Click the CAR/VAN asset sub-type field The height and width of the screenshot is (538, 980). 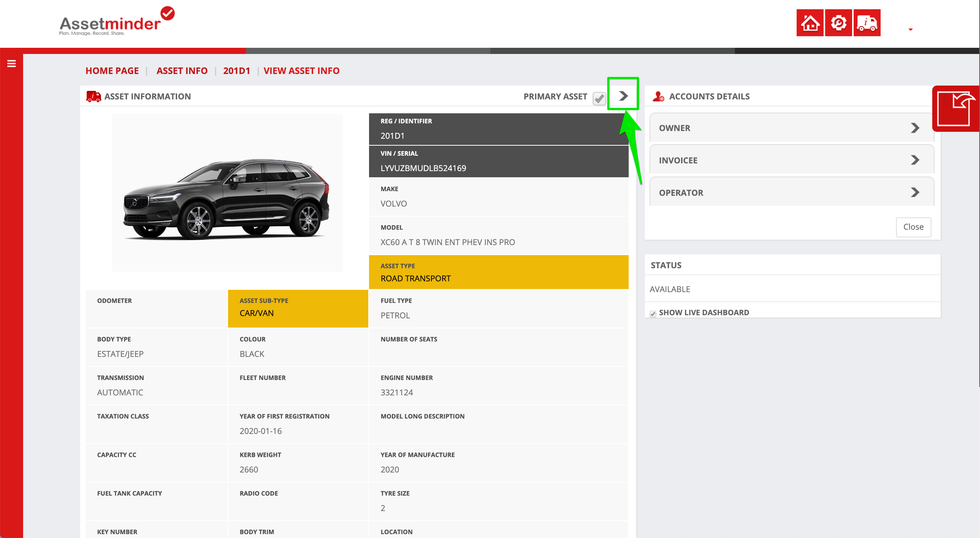coord(298,308)
